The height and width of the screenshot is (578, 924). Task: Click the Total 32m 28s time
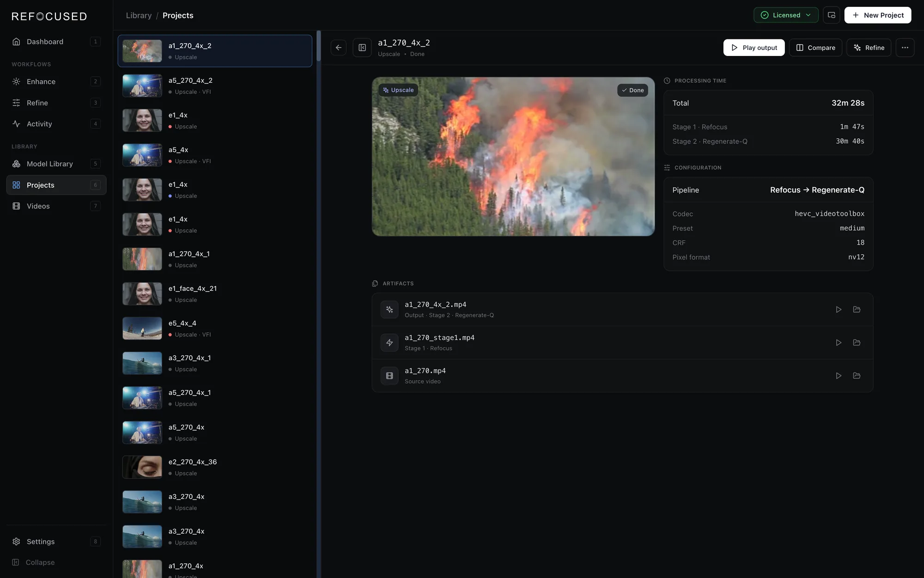(x=848, y=103)
